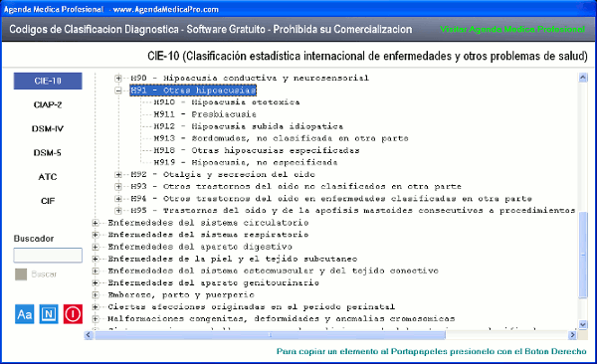597x364 pixels.
Task: Expand Enfermedades de la piel node
Action: click(x=96, y=259)
